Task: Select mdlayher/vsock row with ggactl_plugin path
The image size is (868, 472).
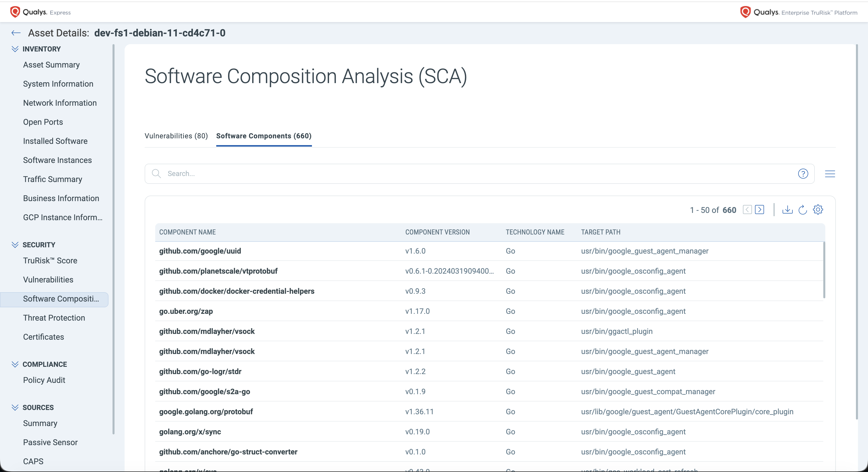Action: (489, 331)
